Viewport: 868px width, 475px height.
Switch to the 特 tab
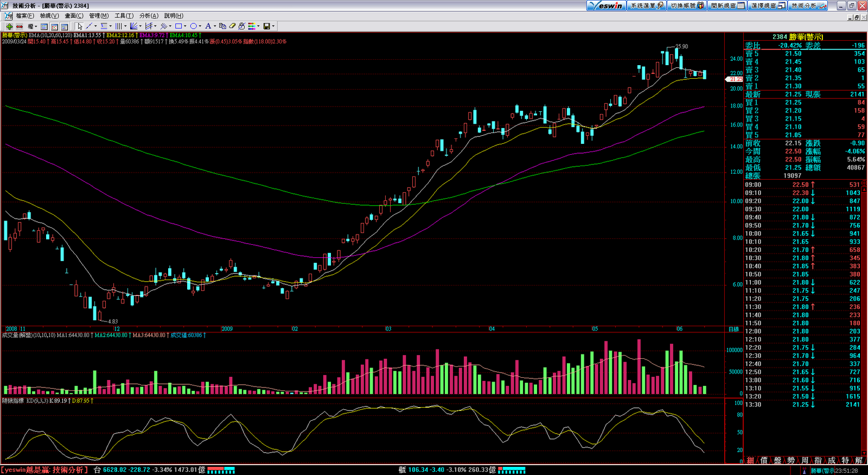coord(845,460)
